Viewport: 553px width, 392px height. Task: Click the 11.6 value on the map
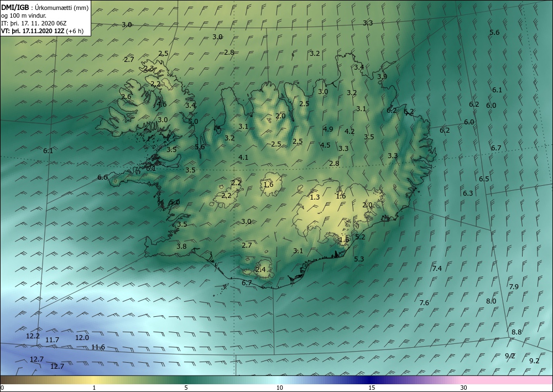pyautogui.click(x=98, y=347)
